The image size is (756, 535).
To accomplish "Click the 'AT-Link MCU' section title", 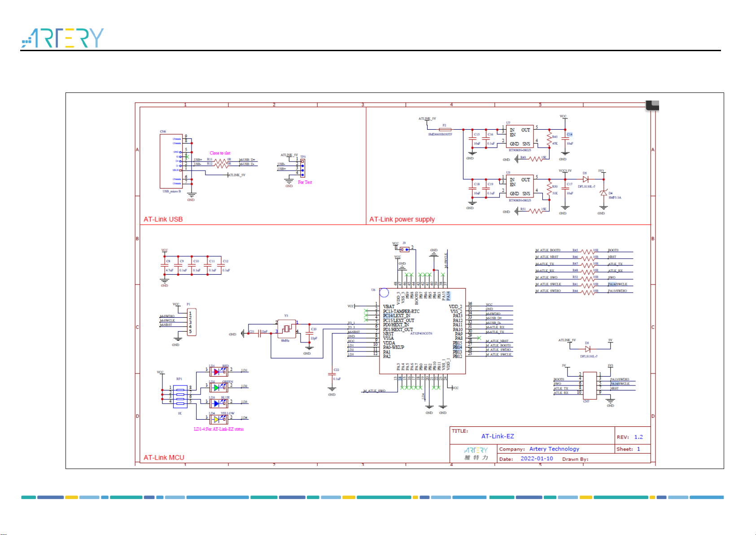I will [164, 457].
